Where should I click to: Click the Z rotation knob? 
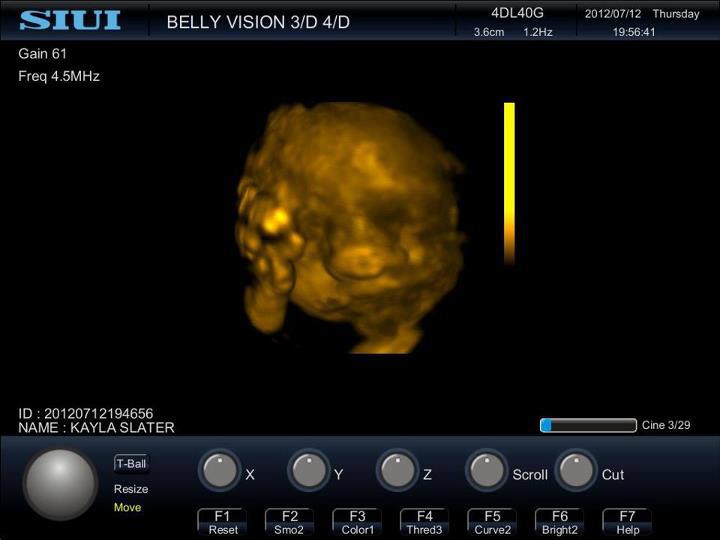(x=397, y=471)
